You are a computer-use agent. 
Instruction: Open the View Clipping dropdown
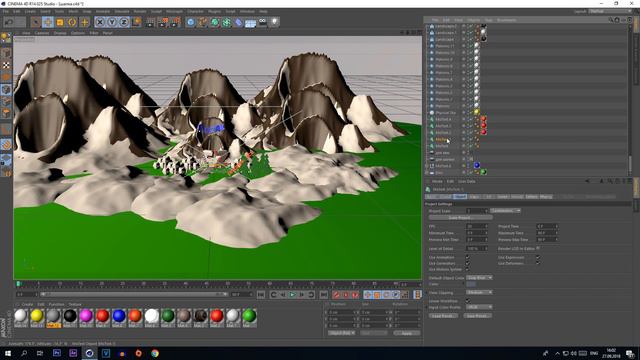click(479, 292)
